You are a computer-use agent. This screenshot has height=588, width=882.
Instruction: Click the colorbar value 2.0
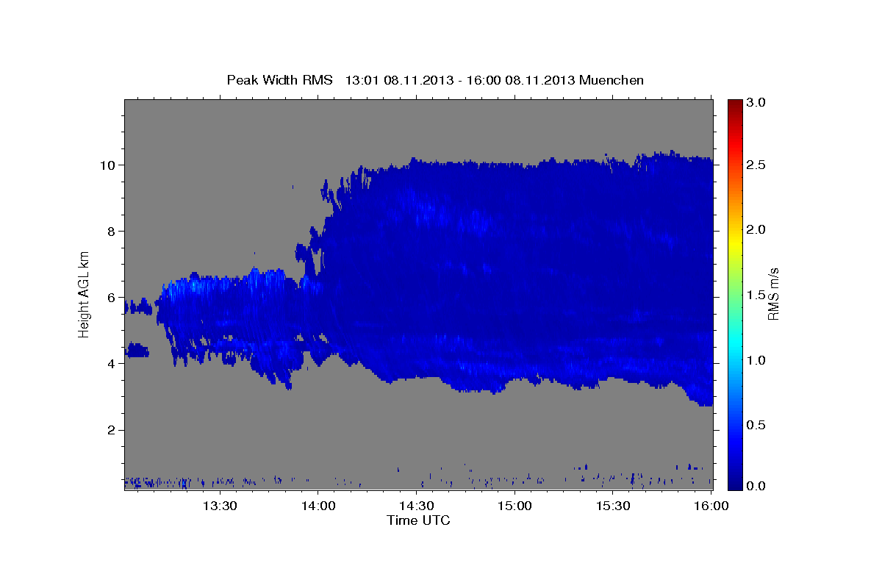pos(757,230)
